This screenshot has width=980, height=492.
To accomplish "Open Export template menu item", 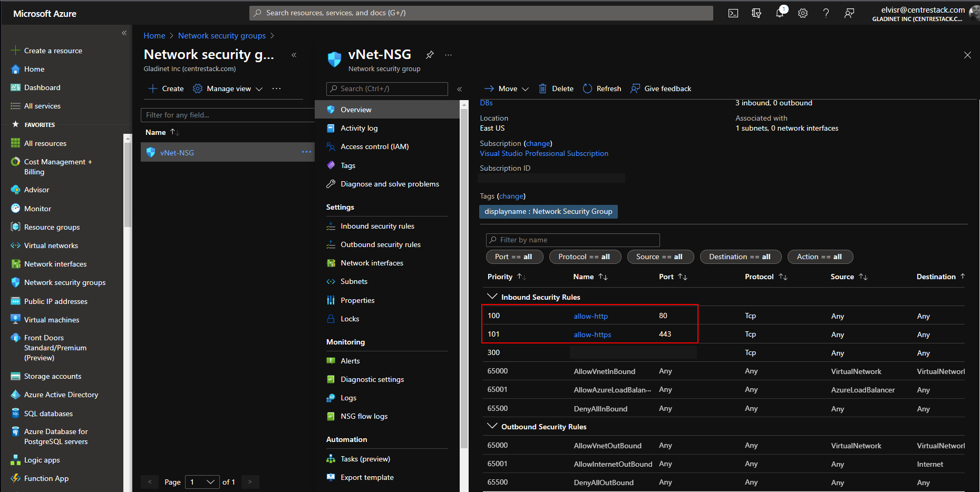I will tap(367, 477).
